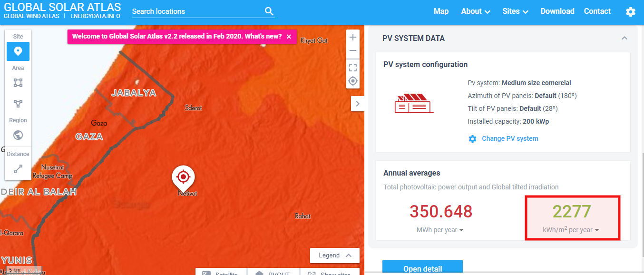Open the kWh/m² per year dropdown
Viewport: 644px width, 275px height.
(571, 230)
